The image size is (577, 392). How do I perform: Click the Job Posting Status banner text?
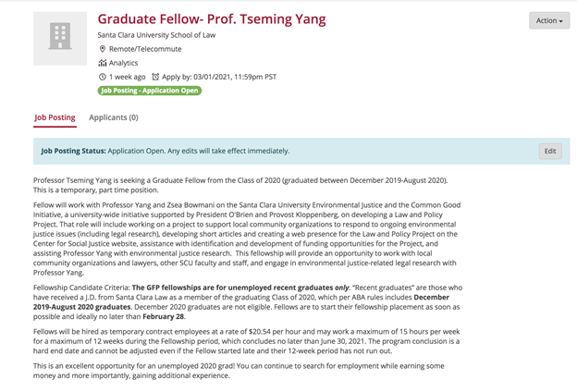(x=166, y=151)
